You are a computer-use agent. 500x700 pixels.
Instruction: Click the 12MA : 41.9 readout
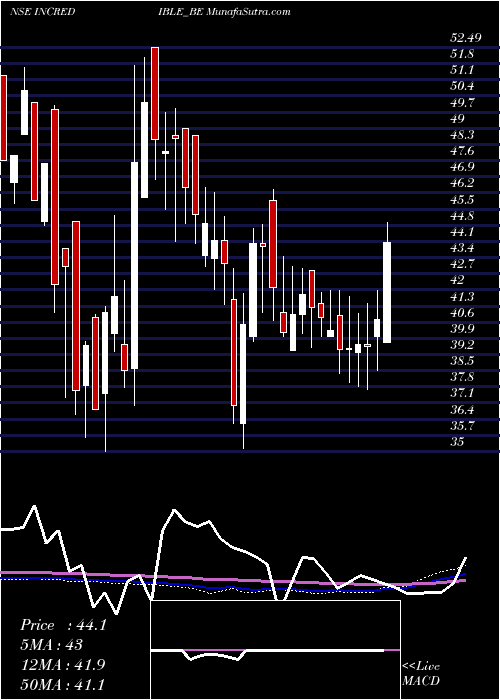[62, 664]
